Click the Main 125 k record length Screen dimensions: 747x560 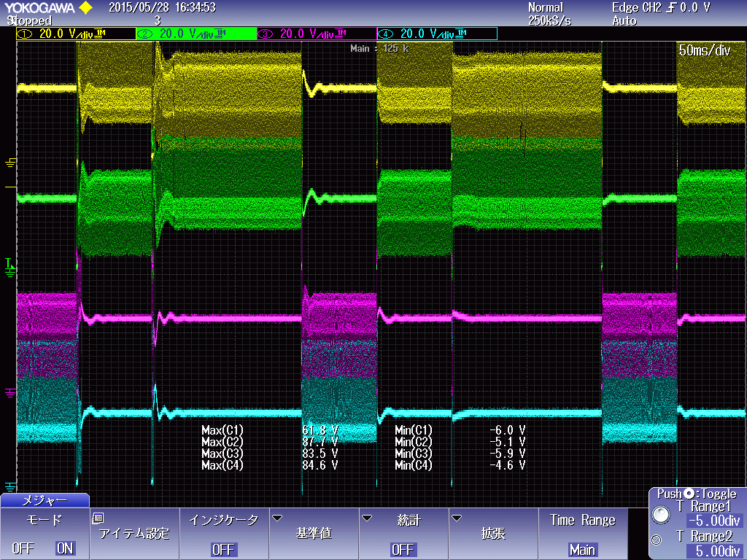click(379, 48)
